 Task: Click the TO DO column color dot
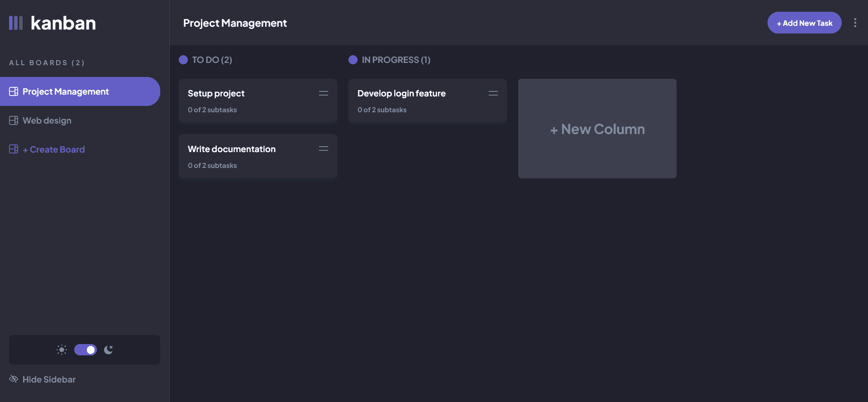point(183,60)
